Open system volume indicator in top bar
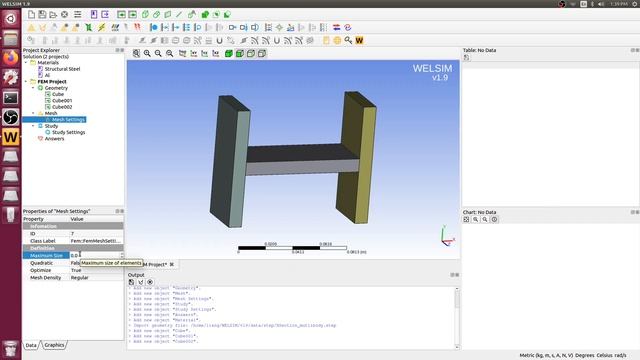640x360 pixels. click(x=601, y=4)
